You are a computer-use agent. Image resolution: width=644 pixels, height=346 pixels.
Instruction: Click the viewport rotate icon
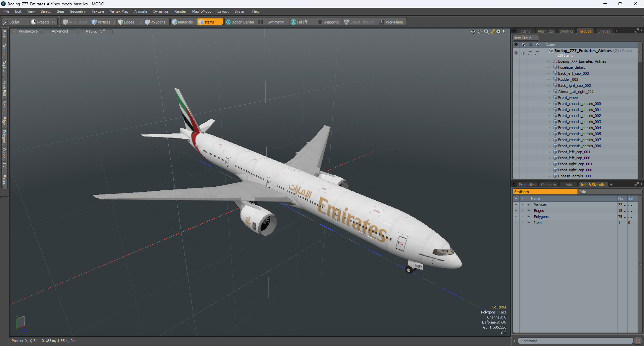[480, 31]
